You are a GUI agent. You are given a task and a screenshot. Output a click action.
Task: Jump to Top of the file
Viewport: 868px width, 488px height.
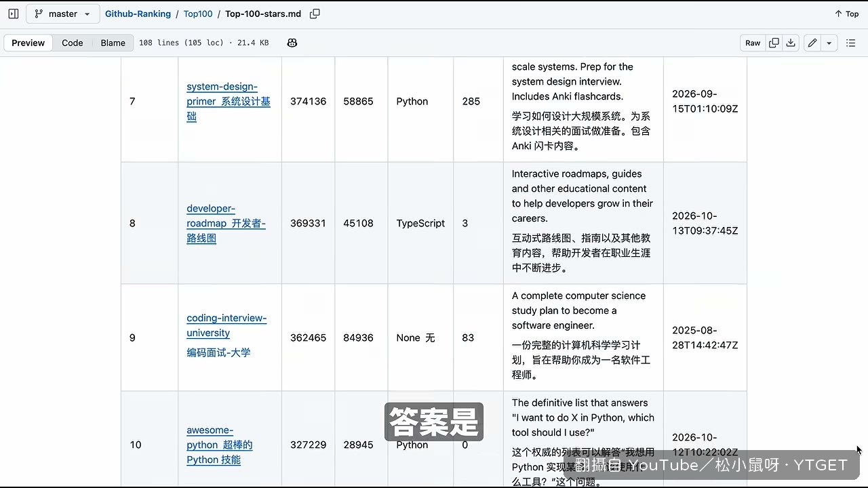(846, 14)
